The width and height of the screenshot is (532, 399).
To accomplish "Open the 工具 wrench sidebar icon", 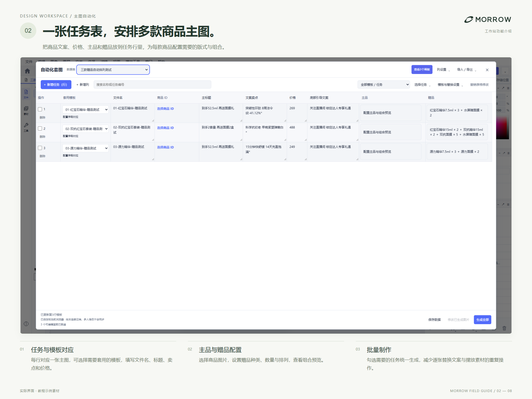I will [x=26, y=127].
